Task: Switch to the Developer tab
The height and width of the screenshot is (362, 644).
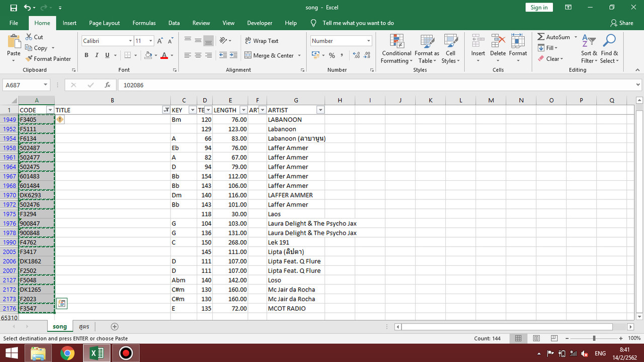Action: click(260, 23)
